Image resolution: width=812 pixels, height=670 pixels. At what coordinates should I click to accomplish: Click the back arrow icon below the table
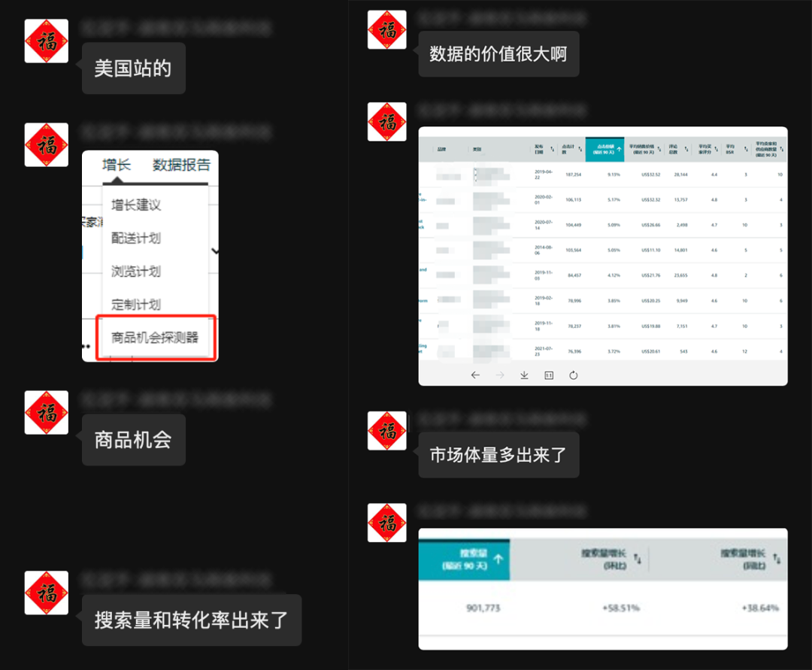(474, 374)
